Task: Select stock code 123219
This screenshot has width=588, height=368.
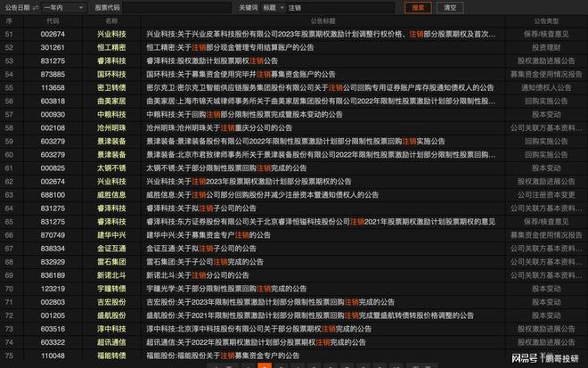Action: point(53,289)
